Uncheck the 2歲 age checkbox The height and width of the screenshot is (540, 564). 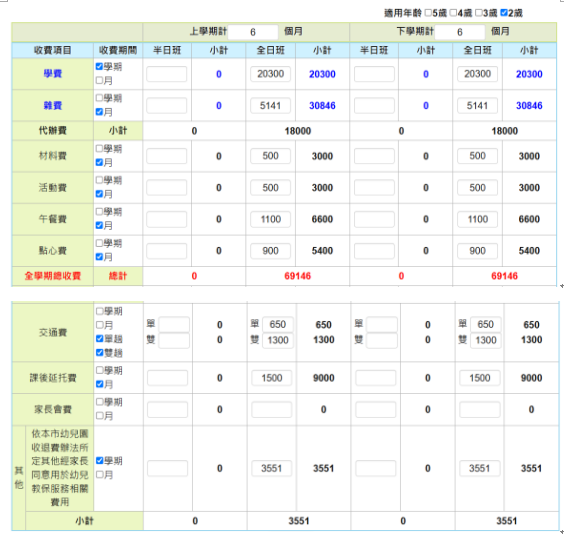pyautogui.click(x=504, y=13)
